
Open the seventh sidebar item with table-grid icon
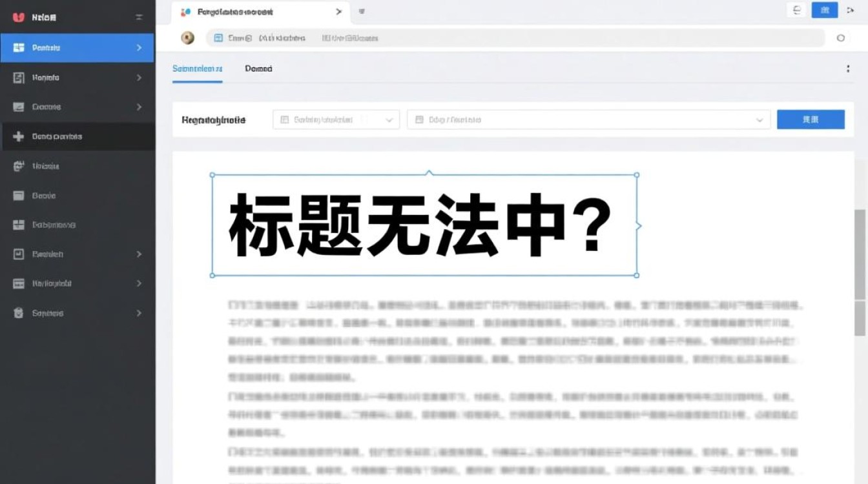77,225
